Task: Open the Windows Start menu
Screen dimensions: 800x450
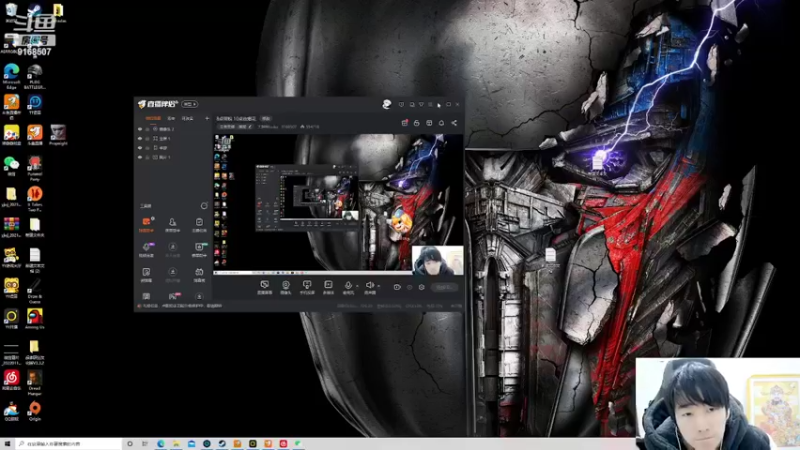Action: [x=7, y=444]
